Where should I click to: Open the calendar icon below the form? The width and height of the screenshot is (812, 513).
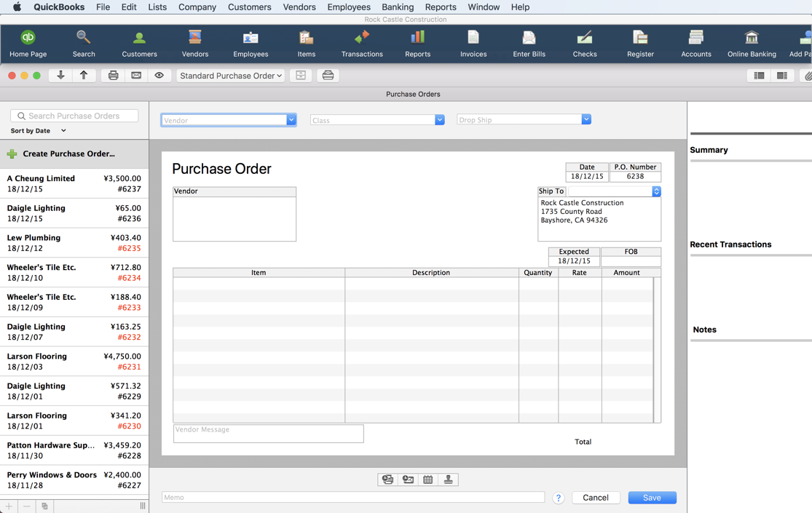[x=427, y=480]
